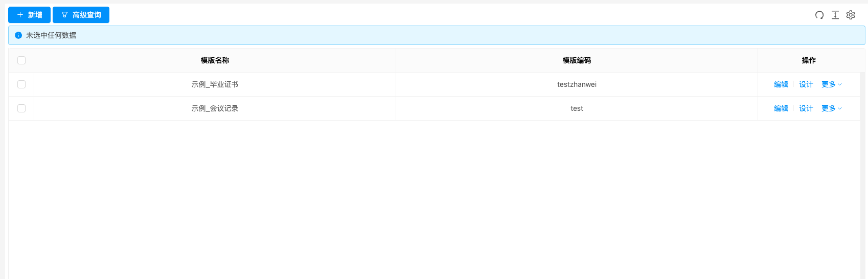
Task: Open the column settings gear icon
Action: 851,15
